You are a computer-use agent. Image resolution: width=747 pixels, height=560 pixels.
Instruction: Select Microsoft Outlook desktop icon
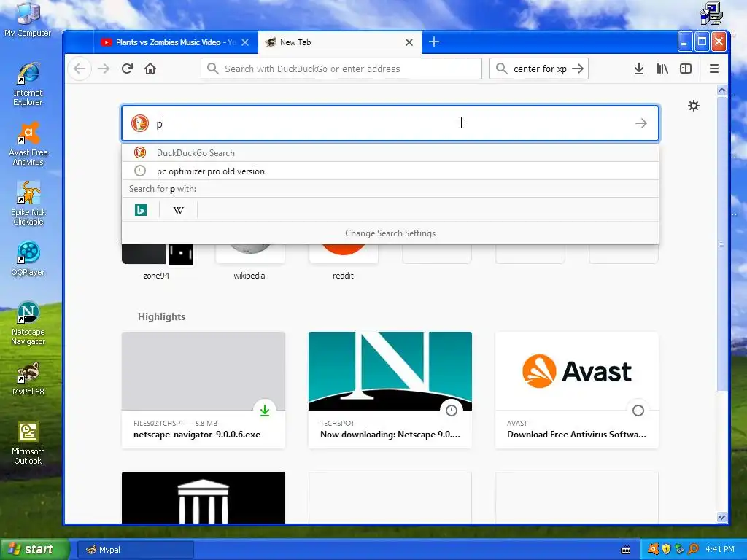click(x=28, y=443)
